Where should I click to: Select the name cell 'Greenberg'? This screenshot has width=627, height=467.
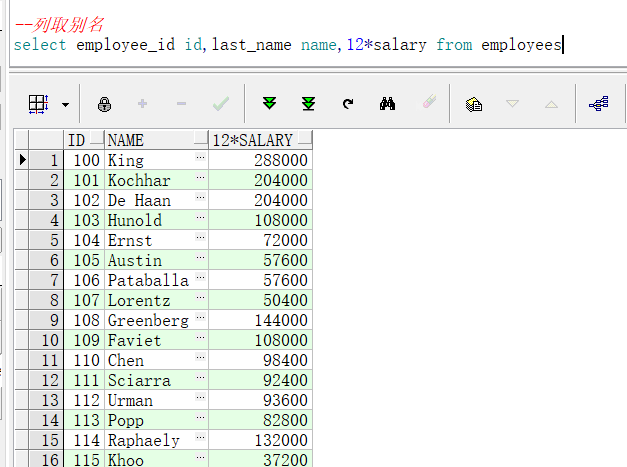(x=156, y=320)
